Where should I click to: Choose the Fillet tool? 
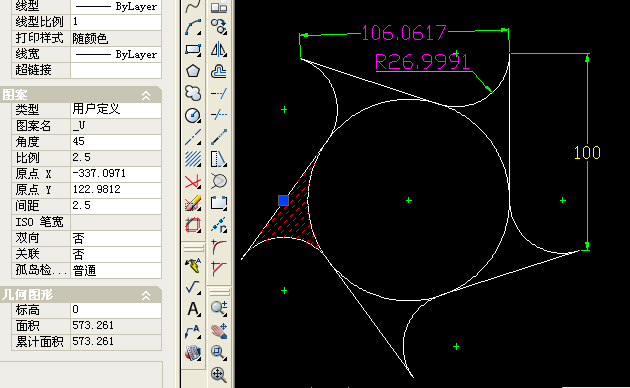tap(219, 247)
